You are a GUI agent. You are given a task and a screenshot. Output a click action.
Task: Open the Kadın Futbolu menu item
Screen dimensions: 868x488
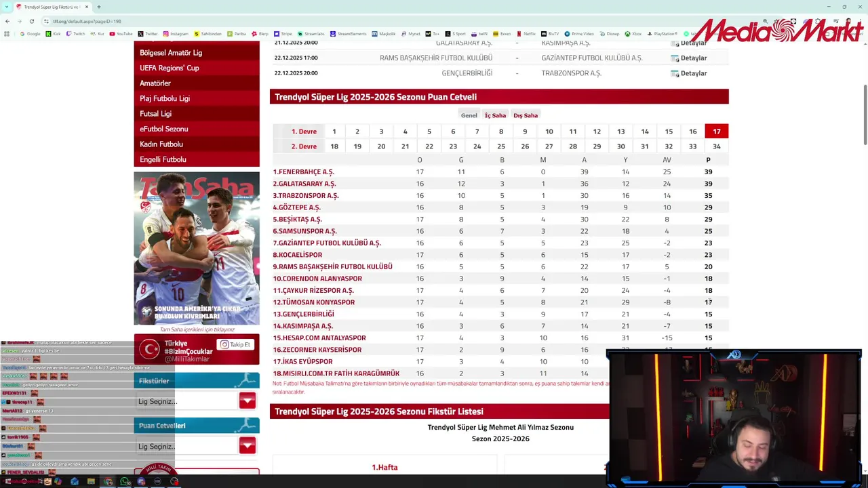pos(197,144)
